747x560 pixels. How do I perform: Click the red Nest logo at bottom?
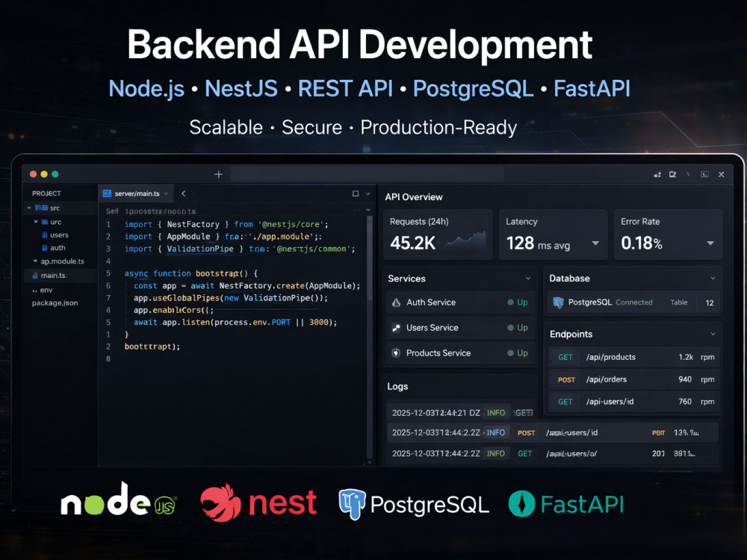(258, 503)
